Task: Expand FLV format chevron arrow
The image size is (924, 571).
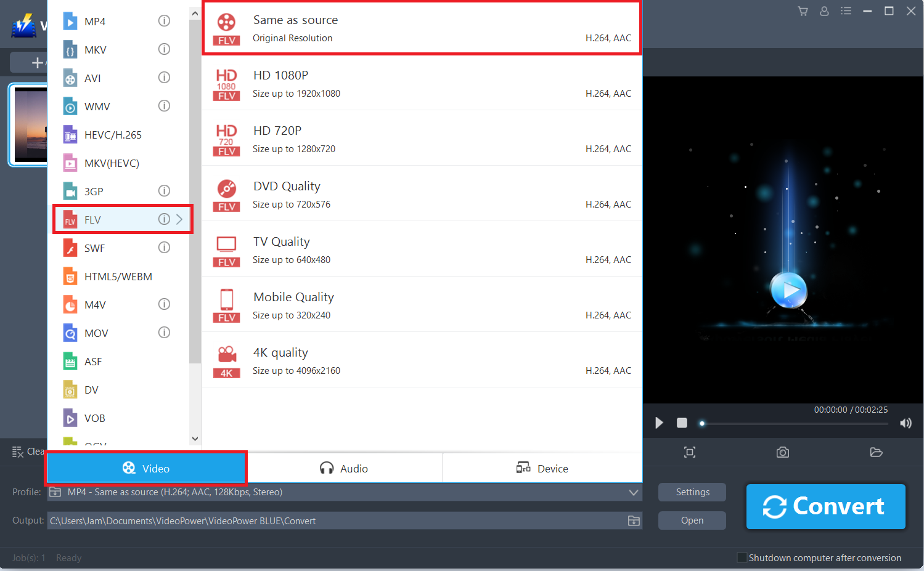Action: click(179, 219)
